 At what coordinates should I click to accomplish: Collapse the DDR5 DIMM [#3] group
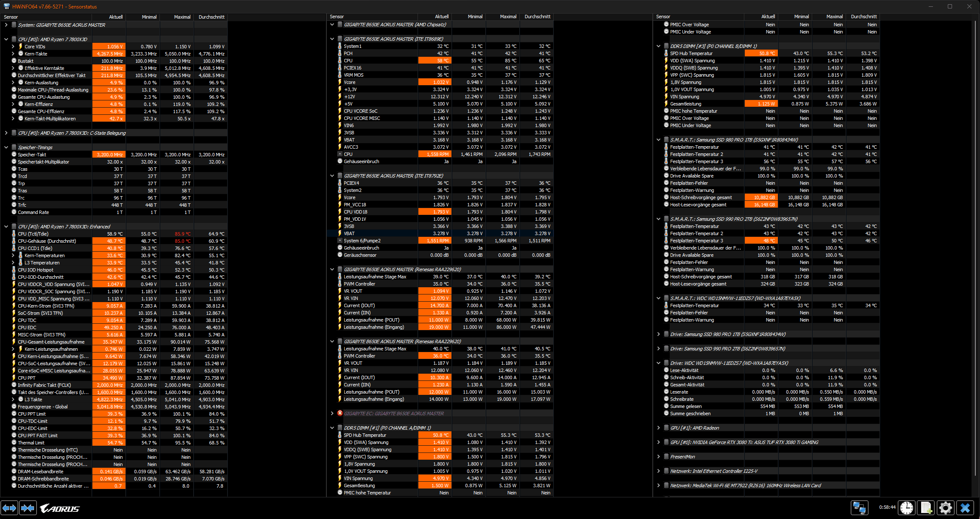click(659, 46)
